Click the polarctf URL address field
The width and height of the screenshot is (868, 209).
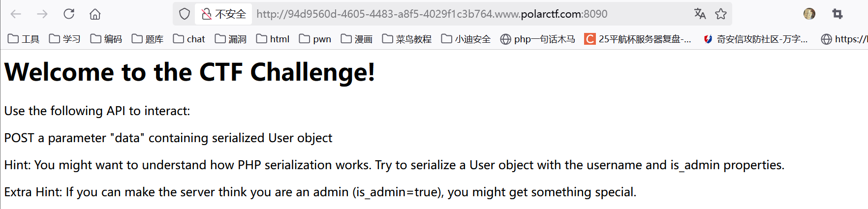(432, 14)
